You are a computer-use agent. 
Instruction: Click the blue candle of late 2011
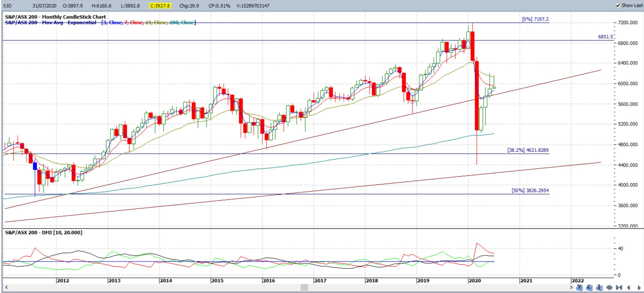pos(35,166)
